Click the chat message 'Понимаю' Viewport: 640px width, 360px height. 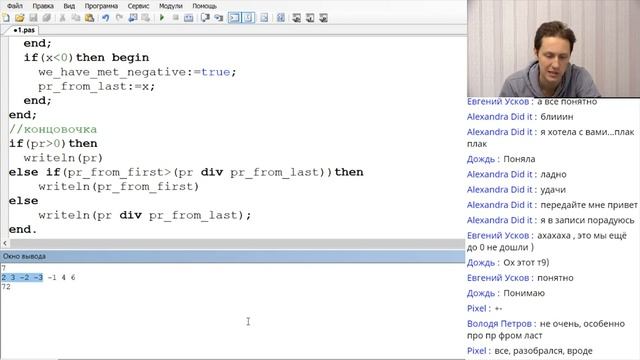(x=524, y=293)
